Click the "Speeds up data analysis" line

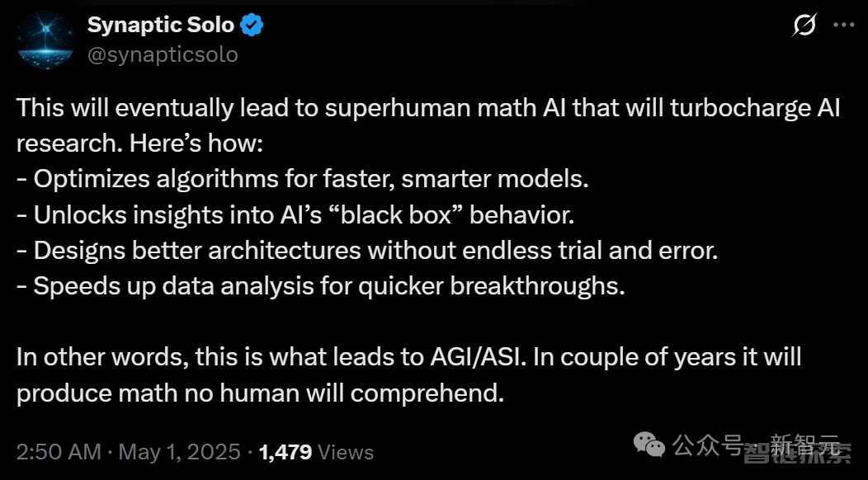pyautogui.click(x=320, y=286)
